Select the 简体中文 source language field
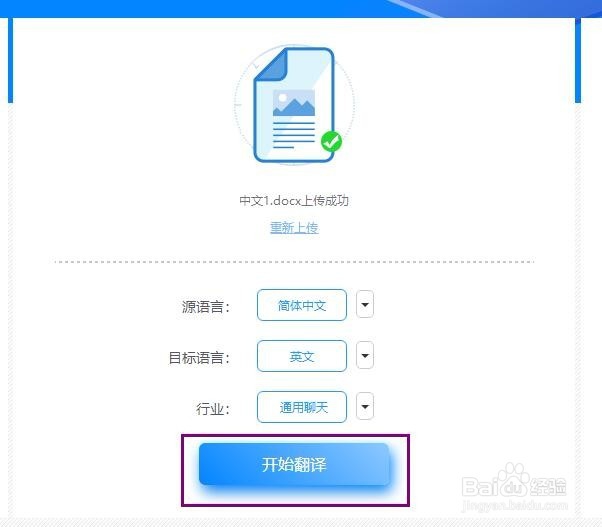 [x=302, y=305]
